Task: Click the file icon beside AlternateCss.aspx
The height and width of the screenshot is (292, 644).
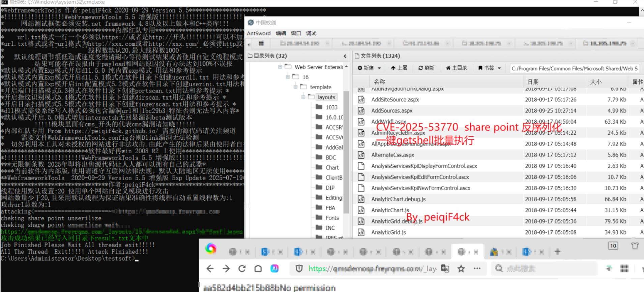Action: tap(361, 155)
